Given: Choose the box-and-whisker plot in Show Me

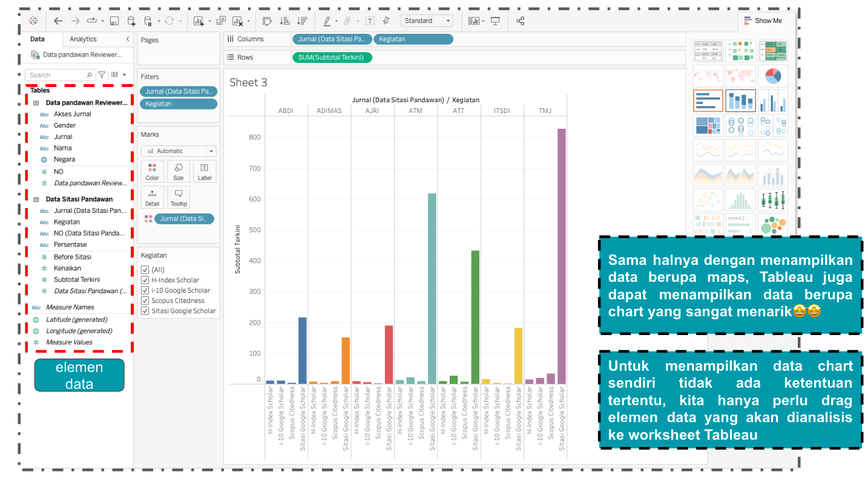Looking at the screenshot, I should click(773, 200).
